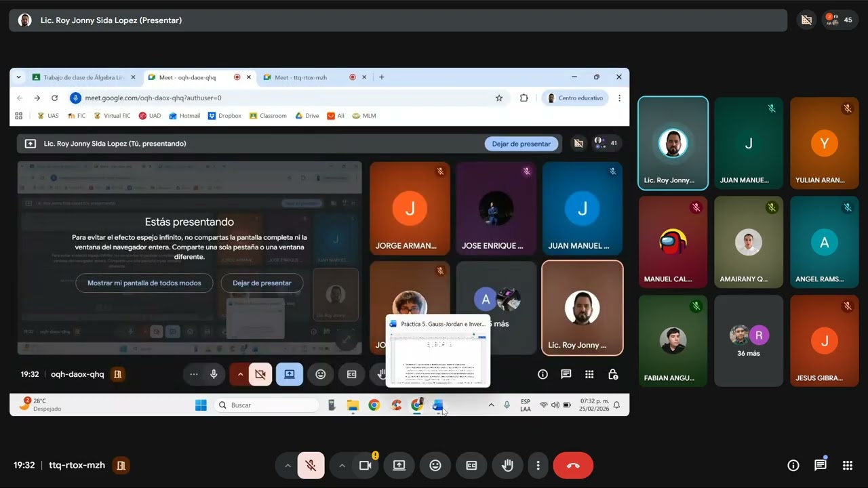Viewport: 868px width, 488px height.
Task: Open people list showing 45 participants
Action: point(840,20)
